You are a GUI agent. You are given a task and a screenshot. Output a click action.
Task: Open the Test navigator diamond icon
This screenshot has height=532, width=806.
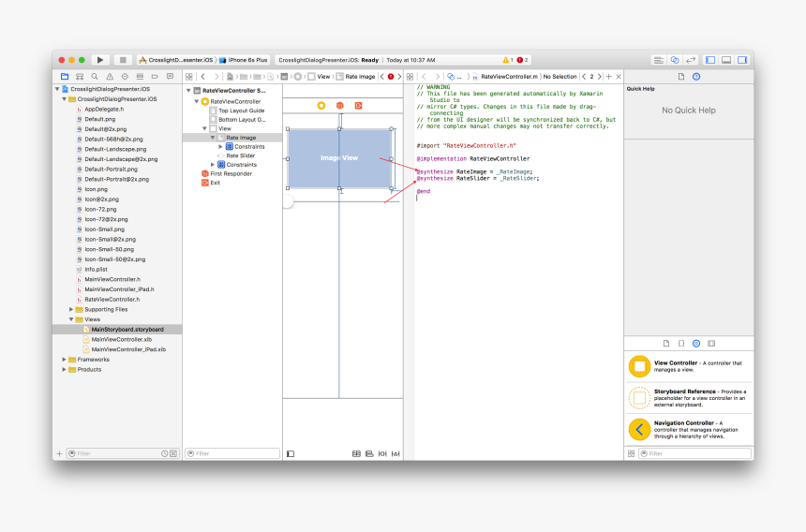click(125, 77)
